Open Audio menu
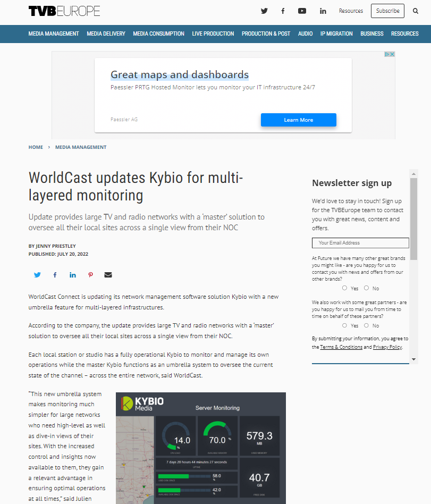 [306, 33]
